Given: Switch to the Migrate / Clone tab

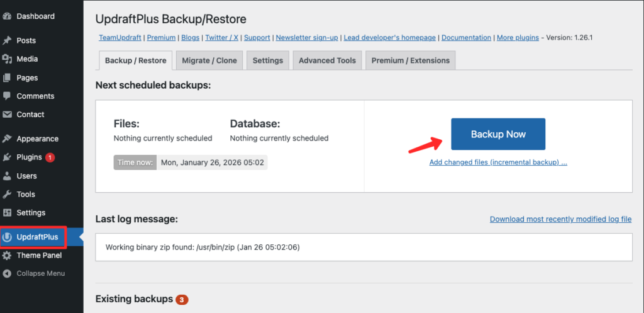Looking at the screenshot, I should point(209,60).
